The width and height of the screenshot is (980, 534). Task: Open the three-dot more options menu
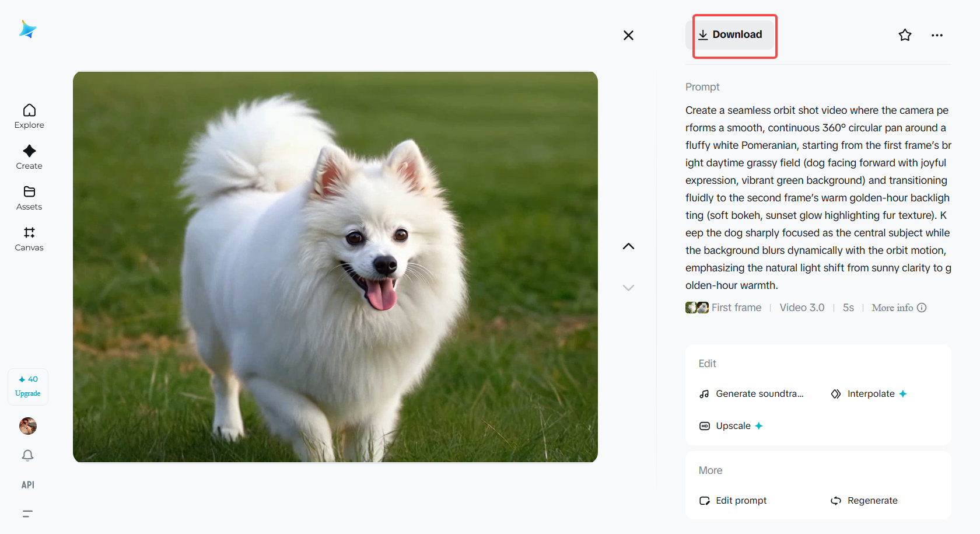(x=937, y=35)
